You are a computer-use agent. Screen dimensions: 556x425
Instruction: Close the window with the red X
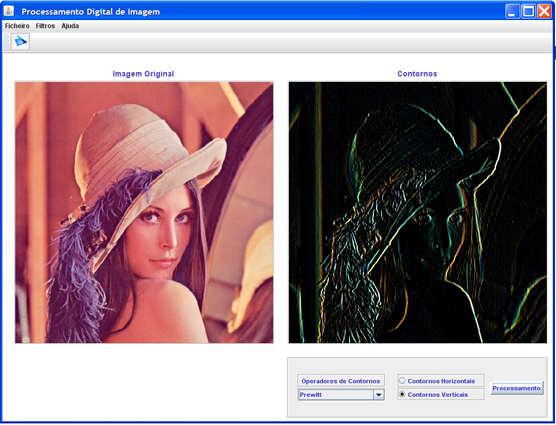pyautogui.click(x=544, y=11)
